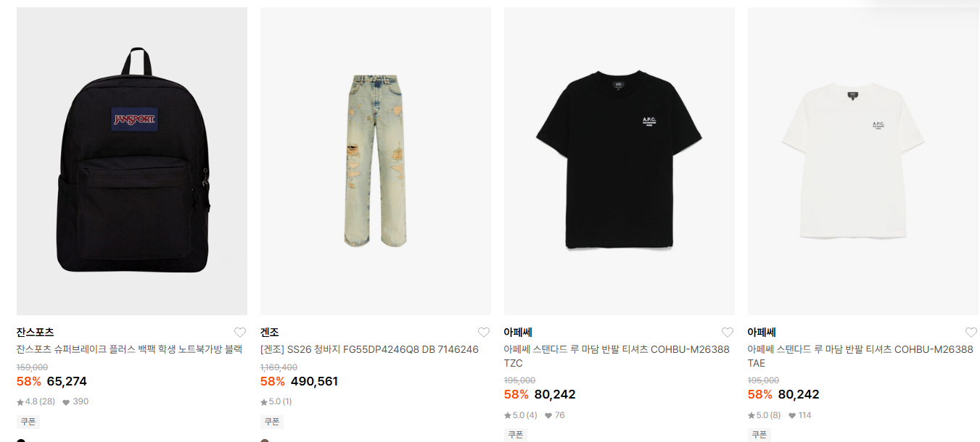The width and height of the screenshot is (980, 442).
Task: Open the distressed Kenzo jeans product image
Action: point(376,161)
